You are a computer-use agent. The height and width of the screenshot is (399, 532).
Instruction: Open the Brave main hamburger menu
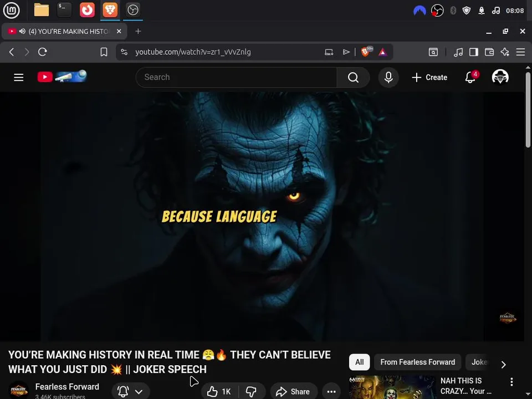[x=520, y=52]
